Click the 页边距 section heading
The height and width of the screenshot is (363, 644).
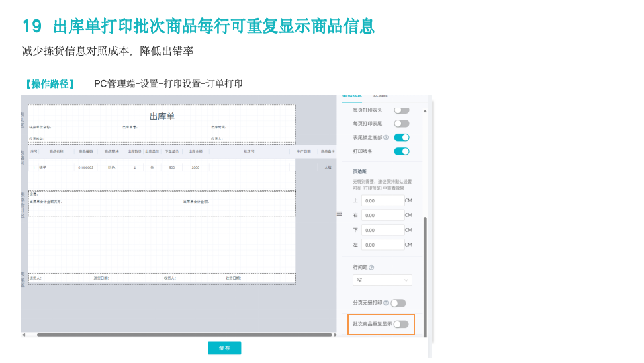tap(359, 172)
